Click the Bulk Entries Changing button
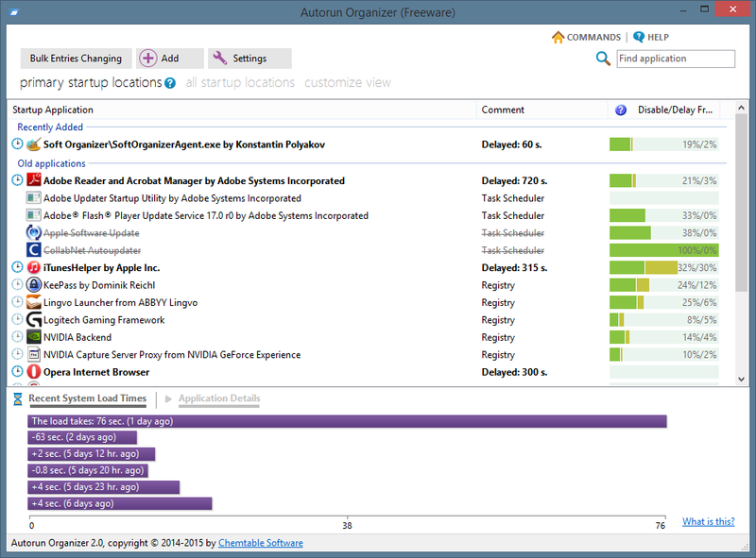 (76, 59)
